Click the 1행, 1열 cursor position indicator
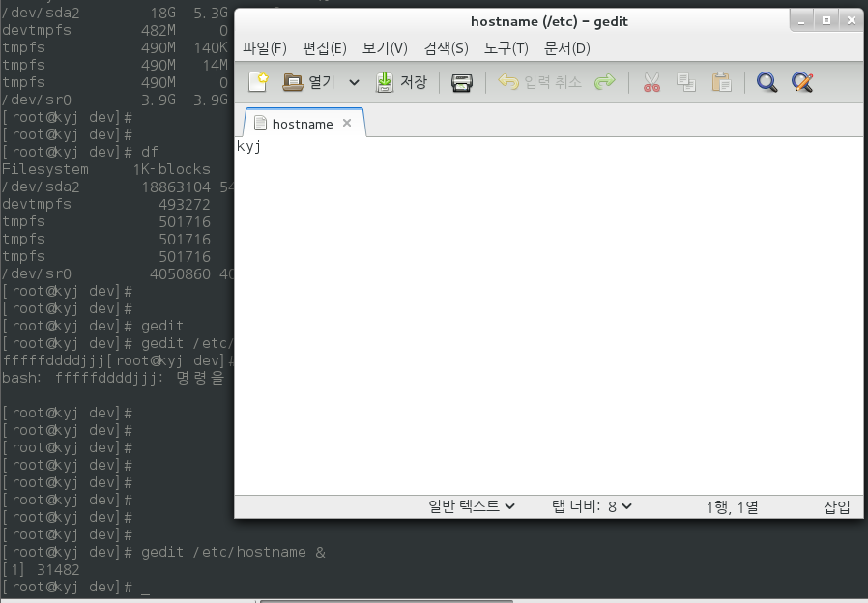Viewport: 868px width, 603px height. coord(732,506)
